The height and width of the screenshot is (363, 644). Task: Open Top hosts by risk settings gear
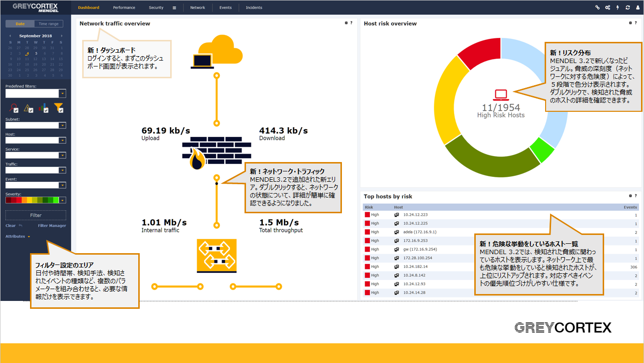coord(630,196)
